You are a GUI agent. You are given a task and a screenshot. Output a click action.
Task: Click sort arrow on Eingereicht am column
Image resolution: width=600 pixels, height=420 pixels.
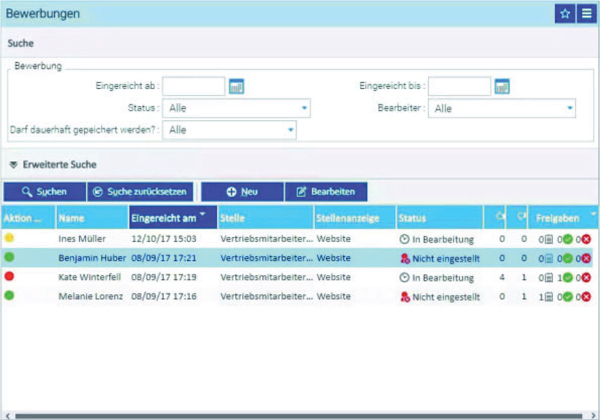coord(203,213)
